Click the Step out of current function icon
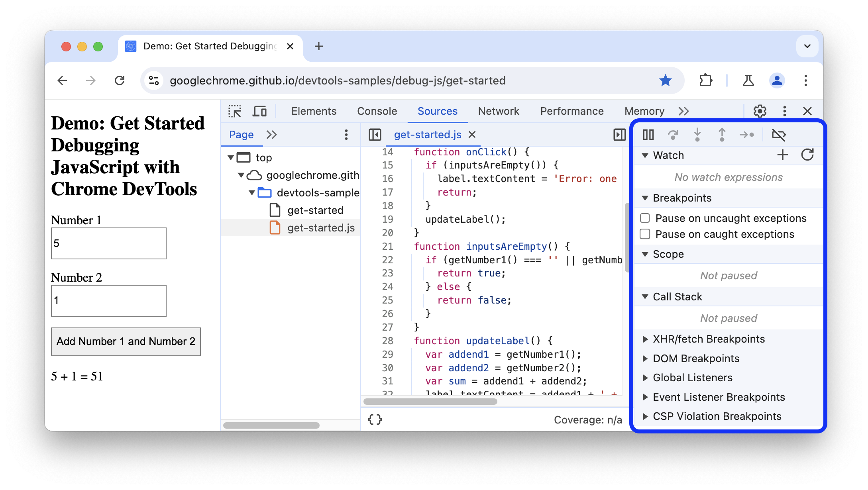 (720, 134)
